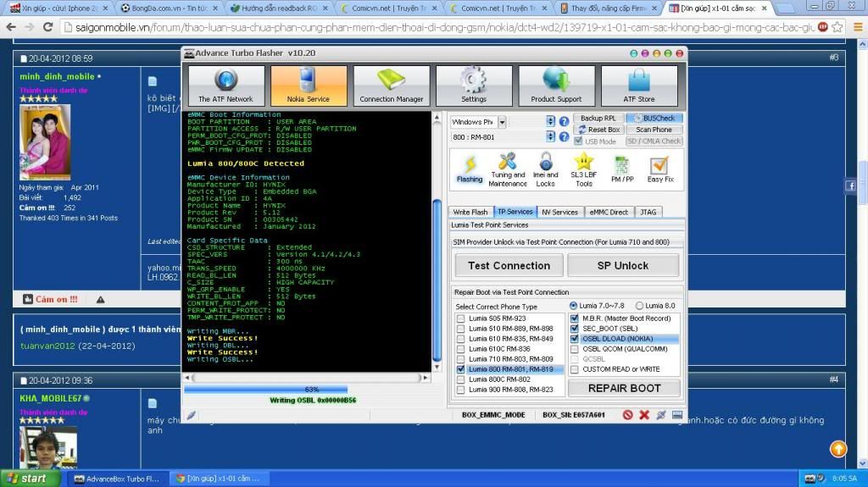
Task: Uncheck Lumia 800 RM-801, RM-819
Action: (460, 369)
